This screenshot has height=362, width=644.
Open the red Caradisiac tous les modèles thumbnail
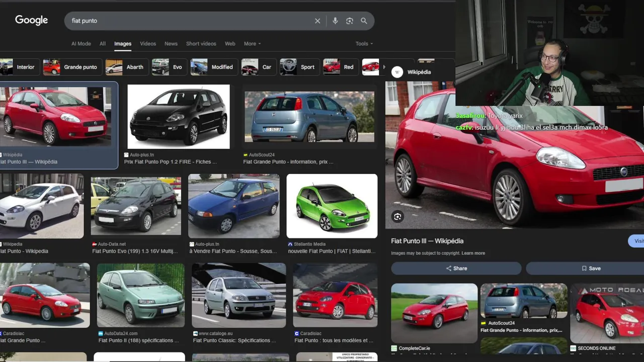335,295
